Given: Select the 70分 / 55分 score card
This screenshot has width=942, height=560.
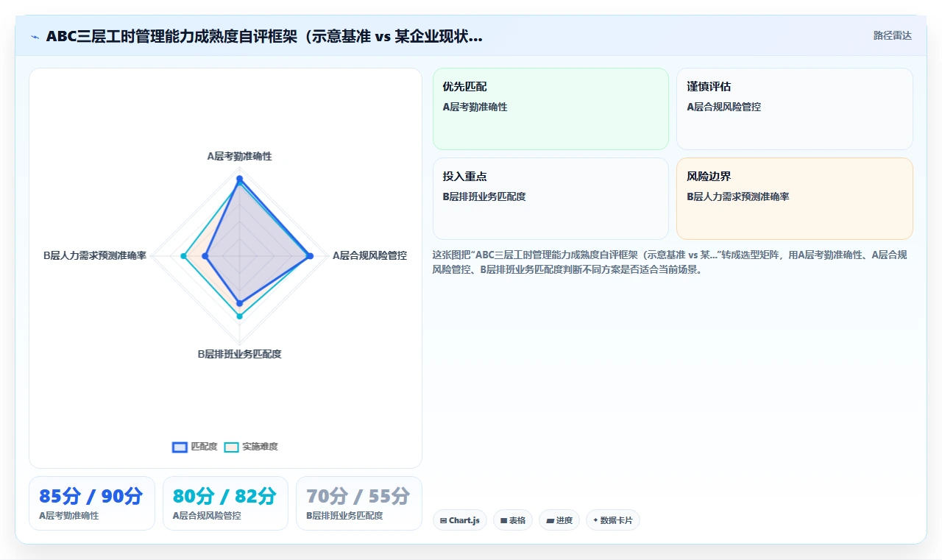Looking at the screenshot, I should [x=359, y=503].
